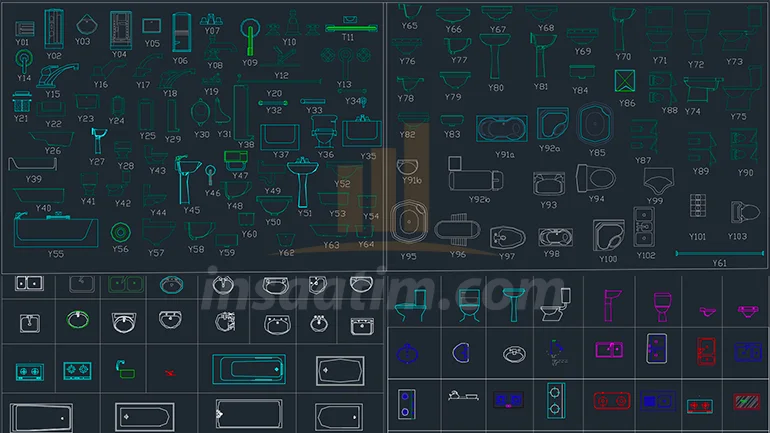Select the magenta kitchen sink plan
Image resolution: width=770 pixels, height=433 pixels.
609,350
